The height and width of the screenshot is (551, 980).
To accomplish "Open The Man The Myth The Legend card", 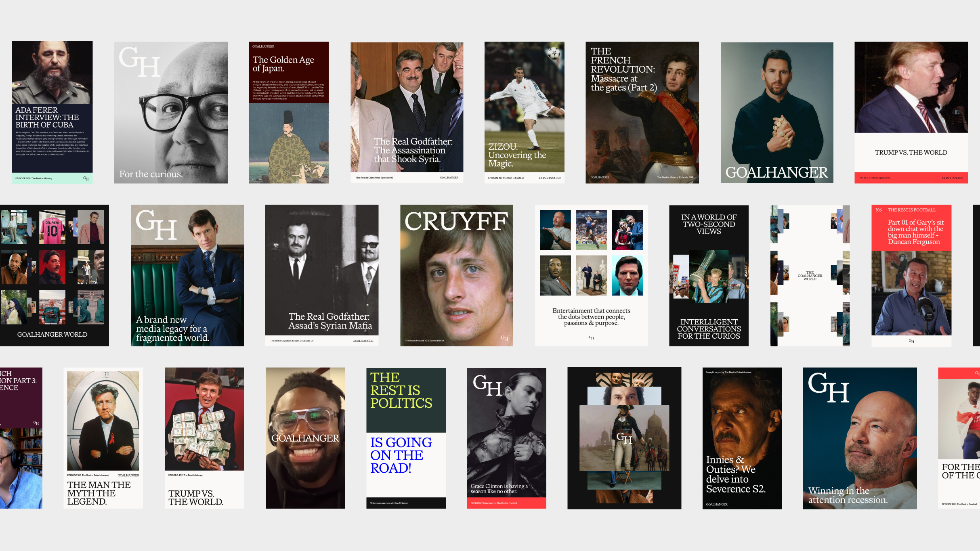I will [x=103, y=438].
